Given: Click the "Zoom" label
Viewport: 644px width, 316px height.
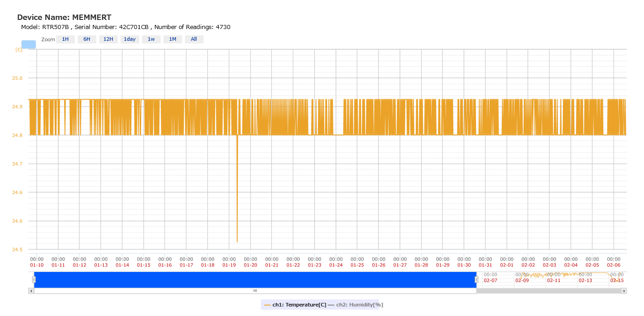Looking at the screenshot, I should 48,39.
